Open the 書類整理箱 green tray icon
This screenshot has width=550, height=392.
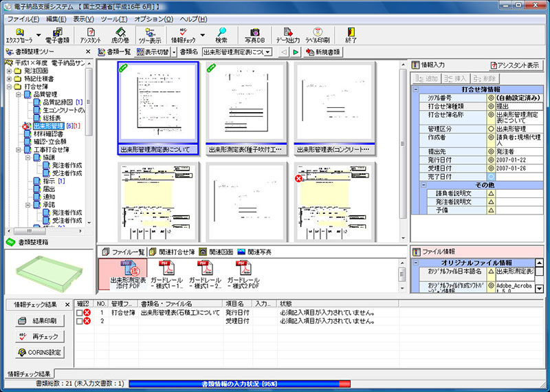pos(11,242)
